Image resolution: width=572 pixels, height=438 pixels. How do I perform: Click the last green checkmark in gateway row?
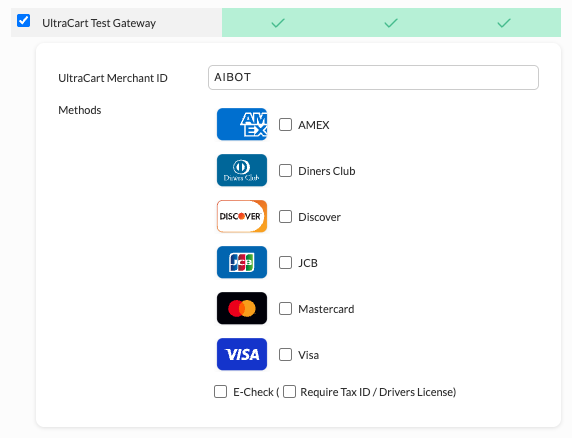point(504,23)
